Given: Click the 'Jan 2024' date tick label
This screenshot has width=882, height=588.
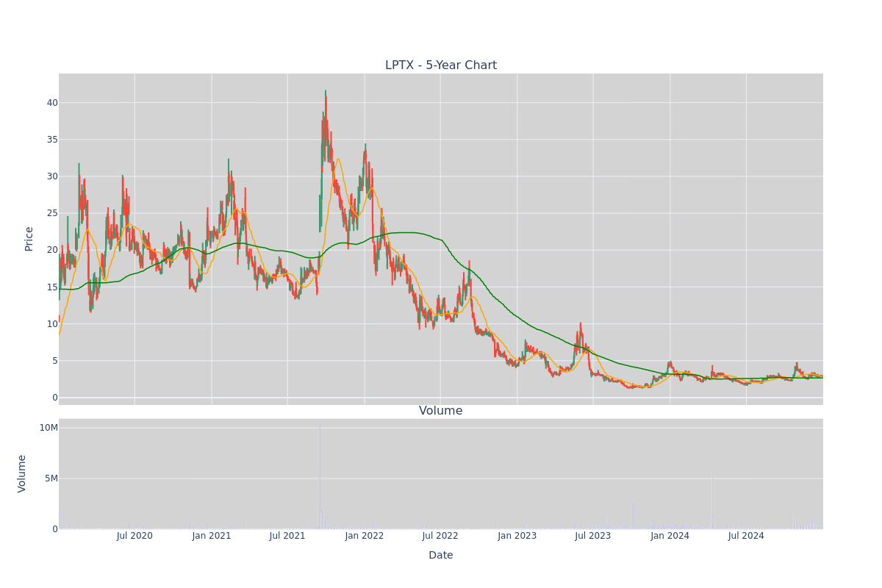Looking at the screenshot, I should [x=670, y=536].
